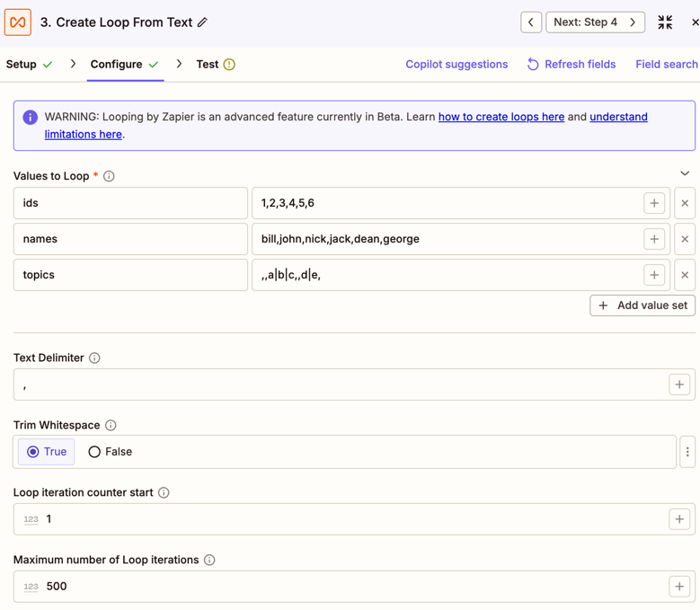
Task: Remove the ids value row
Action: pyautogui.click(x=685, y=203)
